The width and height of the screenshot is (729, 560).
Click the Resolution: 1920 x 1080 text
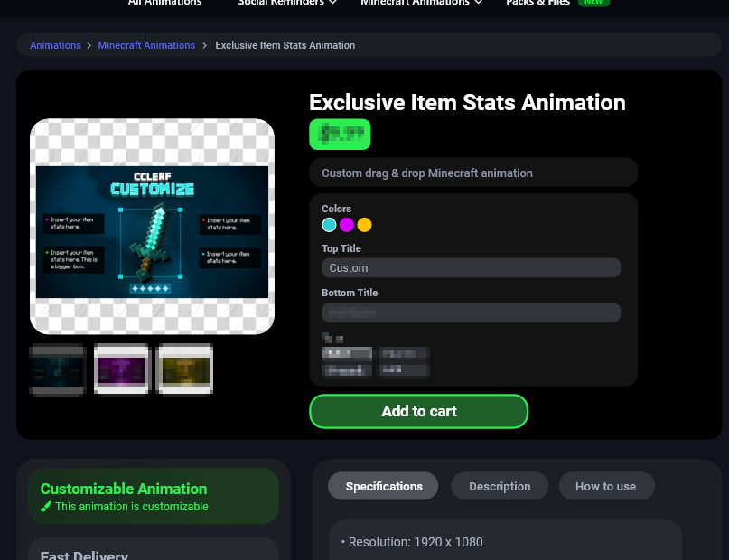(x=416, y=542)
